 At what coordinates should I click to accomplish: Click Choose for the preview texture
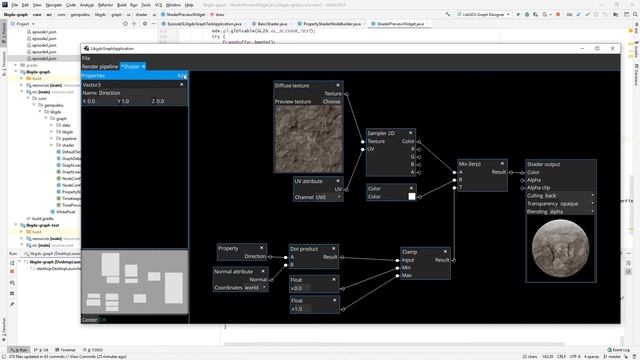click(332, 102)
